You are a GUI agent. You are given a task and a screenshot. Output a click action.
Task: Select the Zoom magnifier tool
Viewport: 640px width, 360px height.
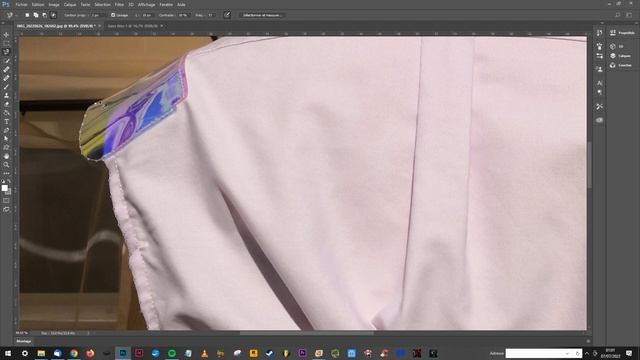coord(6,165)
